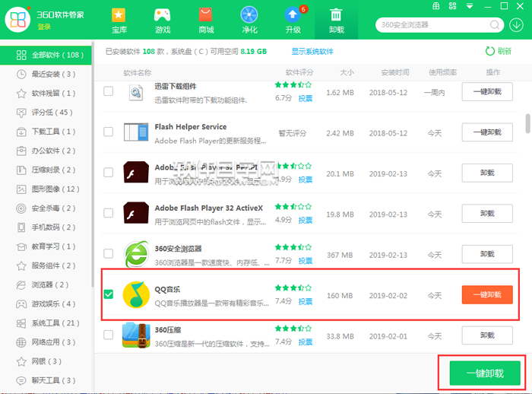Click the four-squares icon in title bar
The width and height of the screenshot is (532, 394).
click(453, 6)
